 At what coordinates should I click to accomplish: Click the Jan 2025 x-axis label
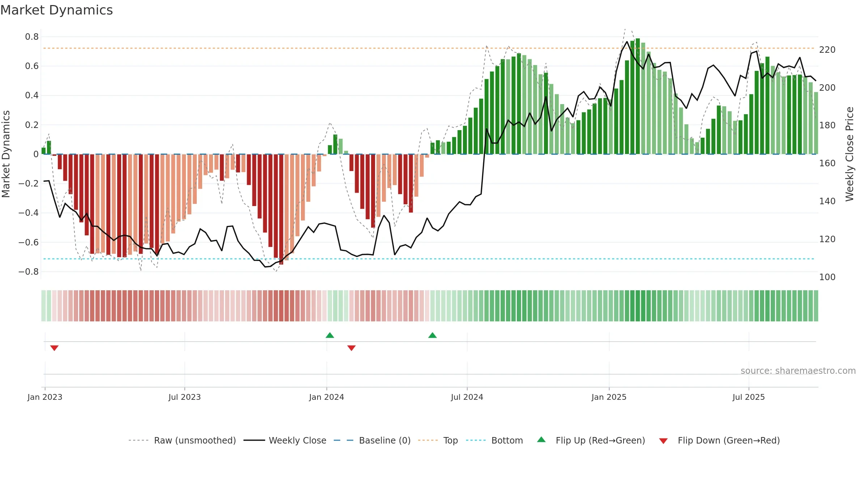tap(609, 397)
